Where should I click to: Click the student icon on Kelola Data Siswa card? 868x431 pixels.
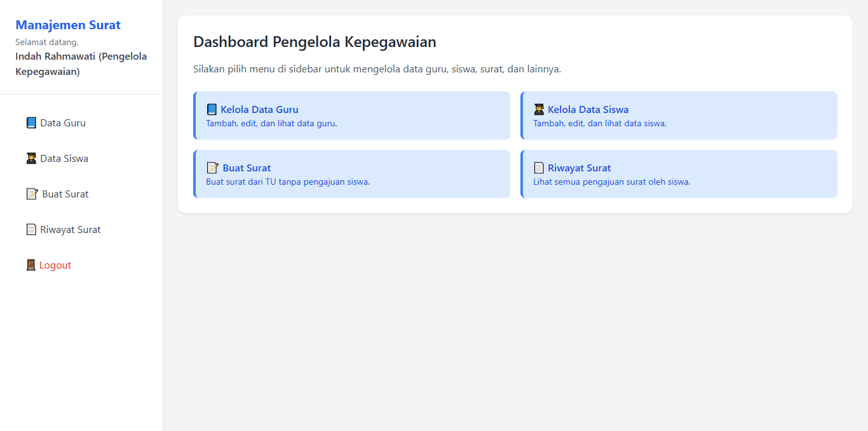click(x=539, y=109)
